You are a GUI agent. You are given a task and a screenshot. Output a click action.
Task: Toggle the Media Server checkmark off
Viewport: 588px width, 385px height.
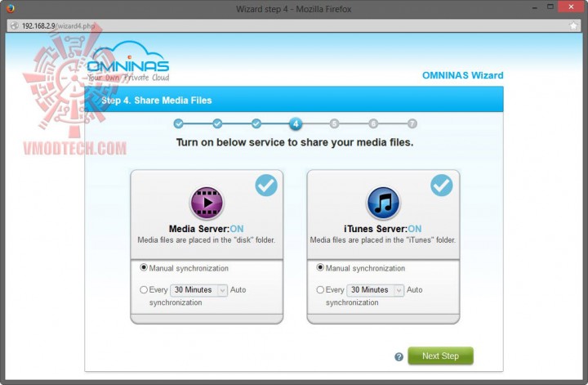pyautogui.click(x=266, y=186)
